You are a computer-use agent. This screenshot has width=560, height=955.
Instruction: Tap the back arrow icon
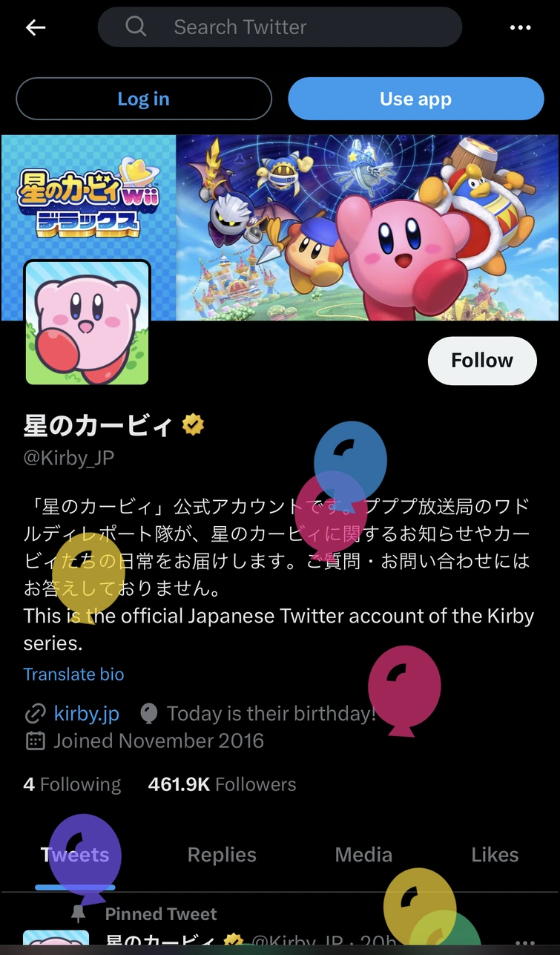point(36,28)
